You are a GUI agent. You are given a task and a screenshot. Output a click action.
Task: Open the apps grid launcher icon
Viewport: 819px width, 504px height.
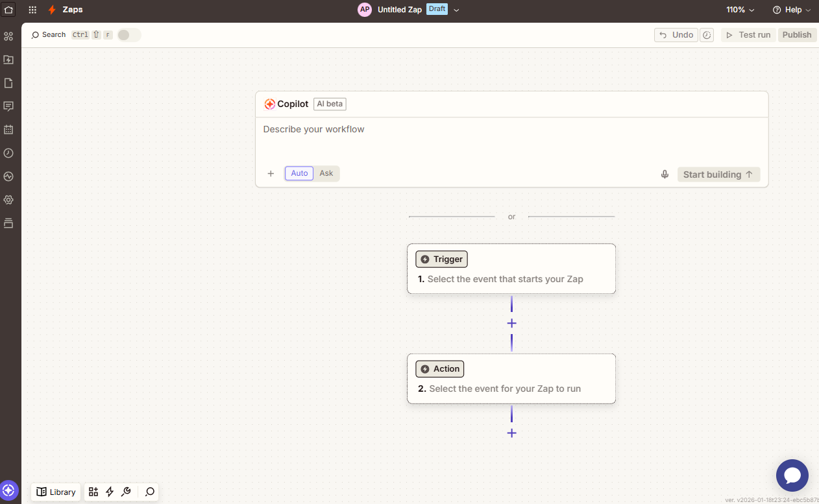32,10
